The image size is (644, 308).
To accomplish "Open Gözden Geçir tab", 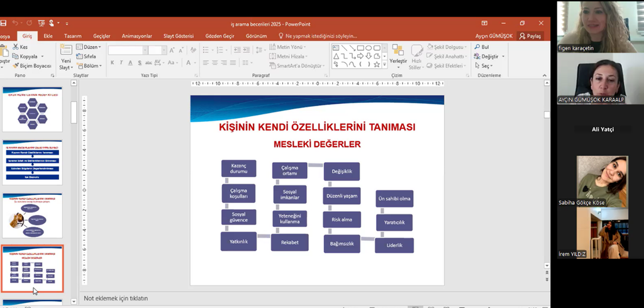I will tap(219, 36).
